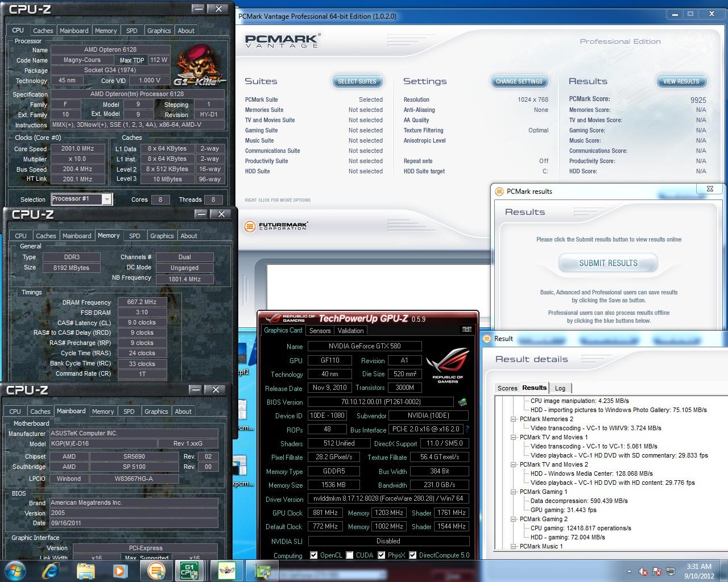Close the PCMark results dialog
Screen dimensions: 728x582
[710, 189]
